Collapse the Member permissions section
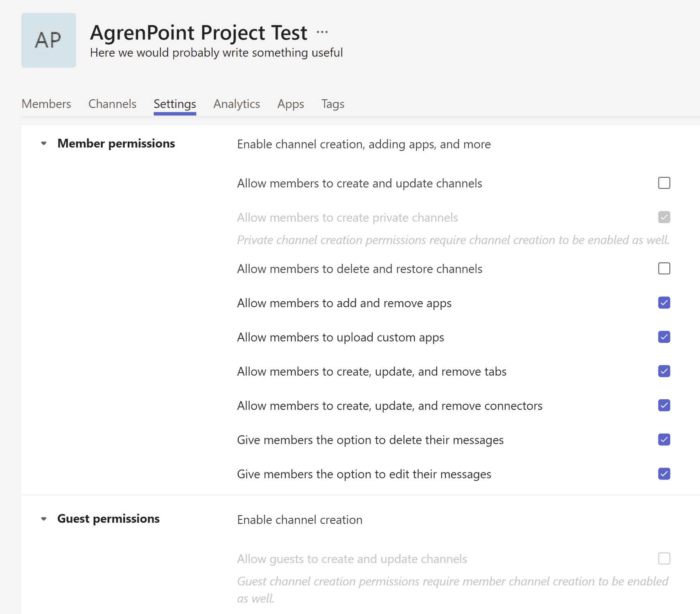Screen dimensions: 700x614 click(x=45, y=144)
